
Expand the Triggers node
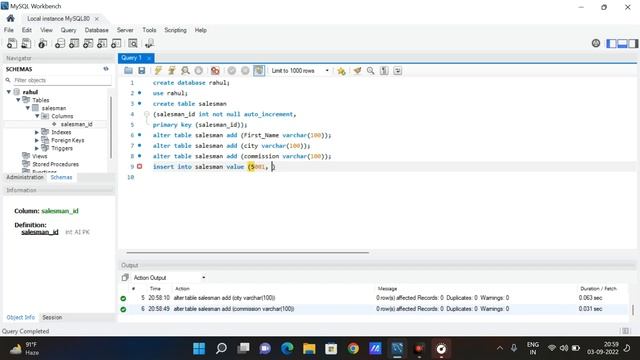[37, 148]
